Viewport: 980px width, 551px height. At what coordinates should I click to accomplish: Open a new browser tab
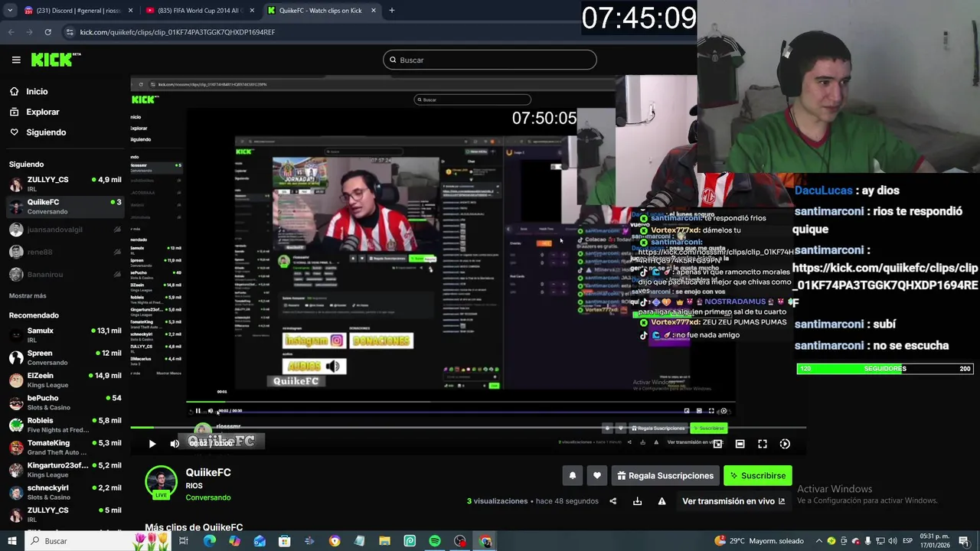391,11
